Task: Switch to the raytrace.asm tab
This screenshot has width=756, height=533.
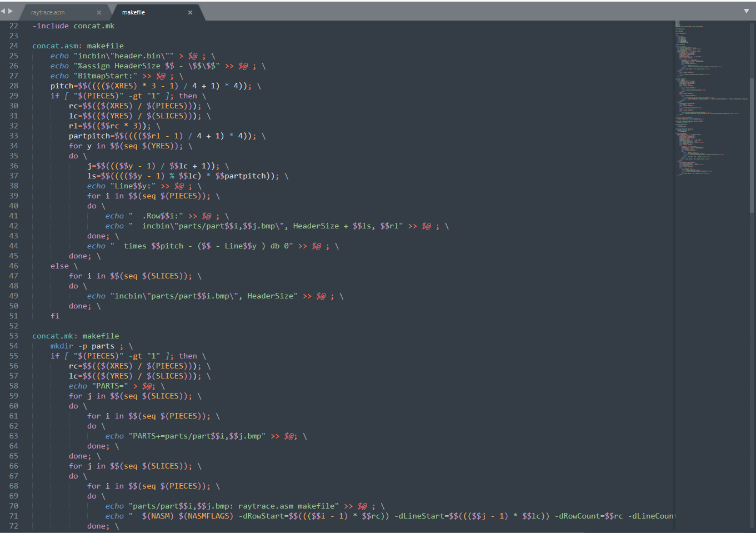Action: click(48, 12)
